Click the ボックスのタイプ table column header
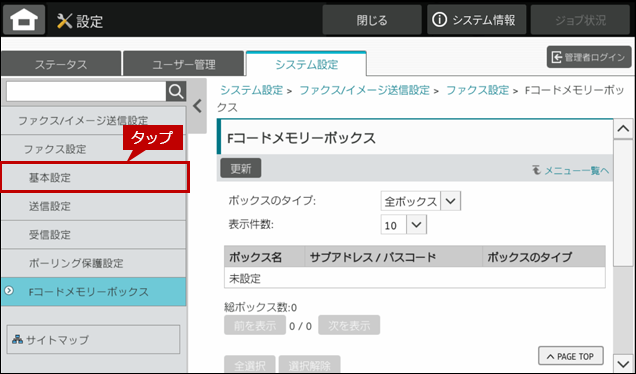Viewport: 636px width, 374px height. coord(544,256)
